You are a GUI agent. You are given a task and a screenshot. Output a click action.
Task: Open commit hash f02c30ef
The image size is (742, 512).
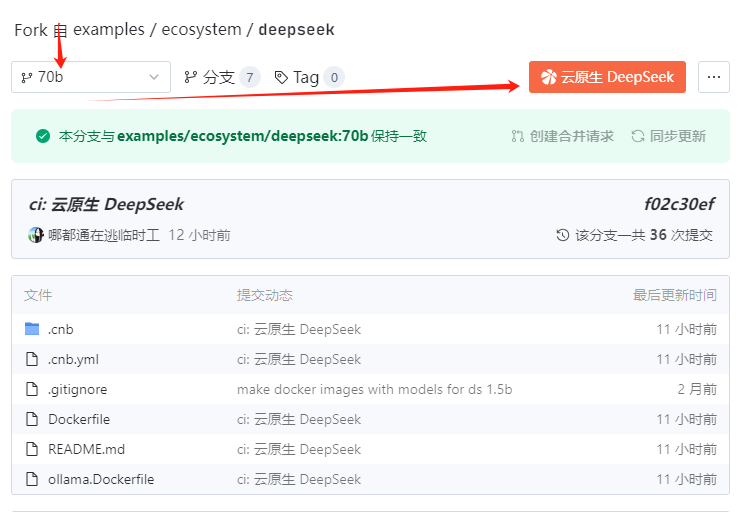679,204
